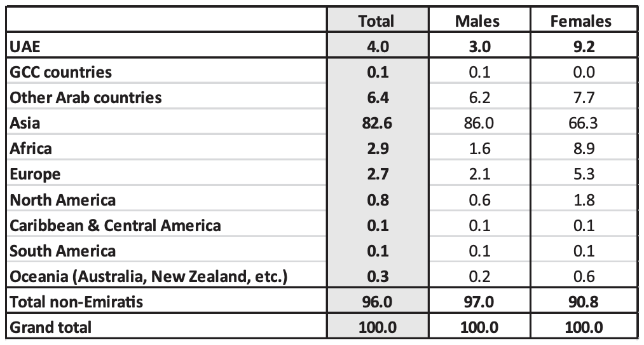Click the UAE females value 9.2
The image size is (644, 345).
(584, 46)
